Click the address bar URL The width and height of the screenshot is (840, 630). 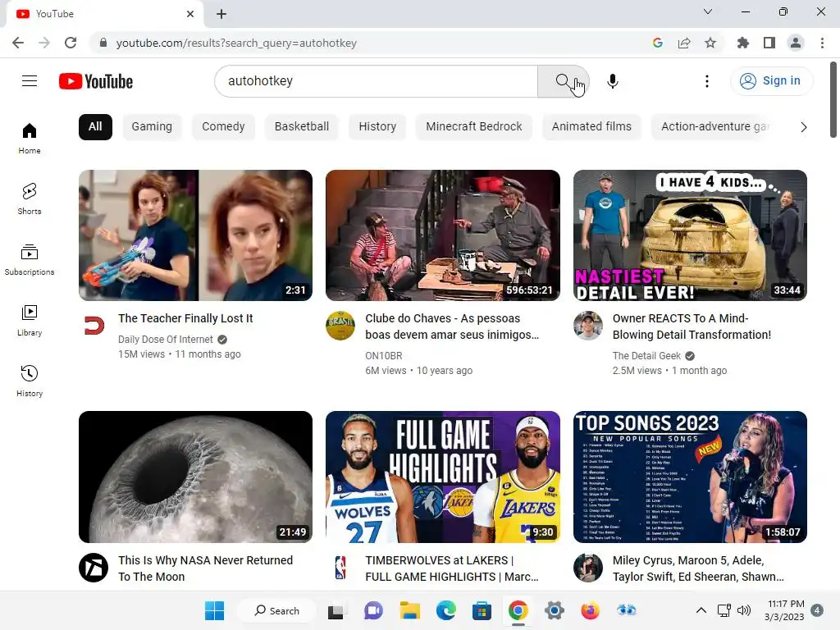click(x=236, y=43)
